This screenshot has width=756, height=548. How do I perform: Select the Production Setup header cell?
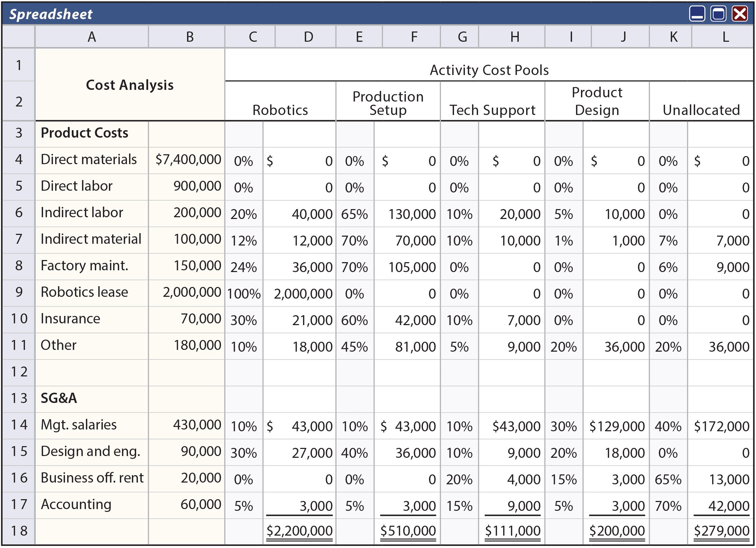click(x=388, y=103)
